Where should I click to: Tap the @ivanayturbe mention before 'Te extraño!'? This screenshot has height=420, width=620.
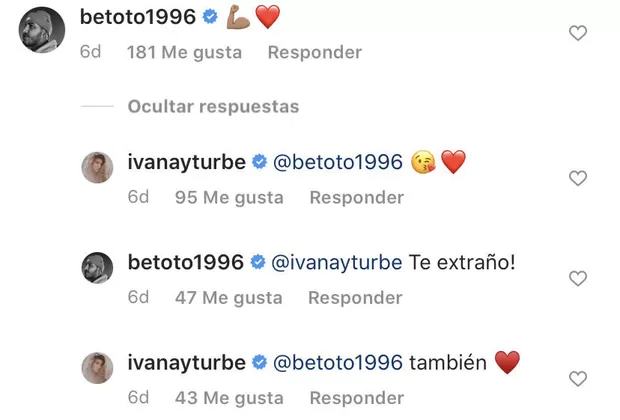pyautogui.click(x=336, y=262)
